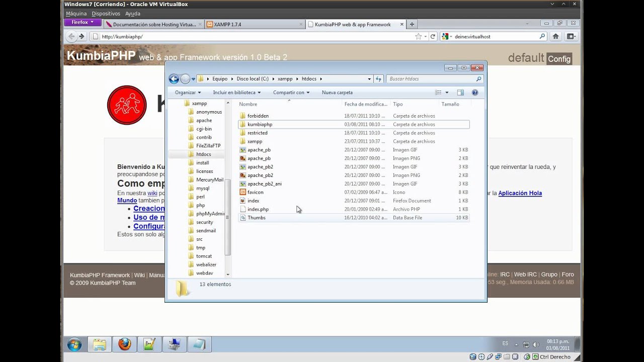Click the Buscar htdocs search field
Viewport: 644px width, 362px height.
coord(431,79)
